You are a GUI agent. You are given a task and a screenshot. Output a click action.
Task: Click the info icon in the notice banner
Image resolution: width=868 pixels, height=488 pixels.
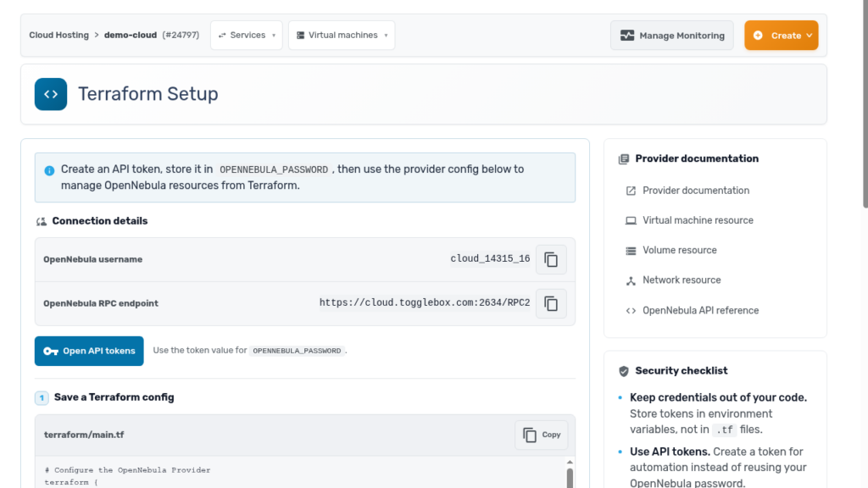[49, 170]
